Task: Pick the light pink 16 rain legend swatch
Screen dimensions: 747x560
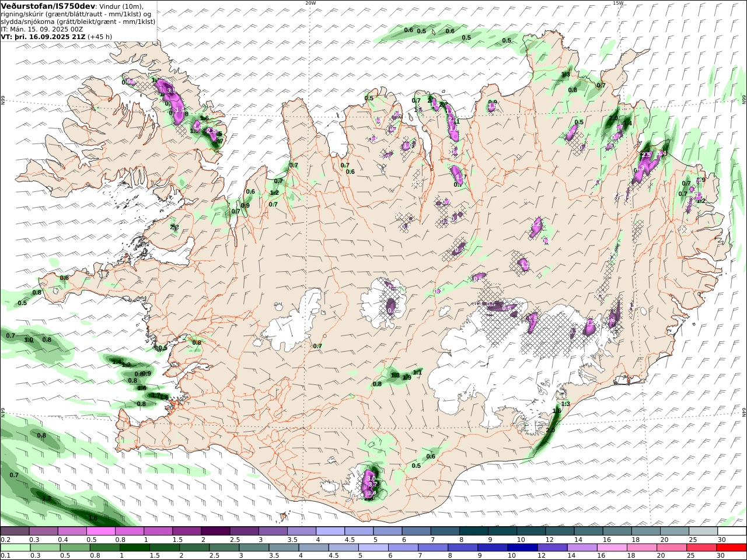Action: coord(612,548)
